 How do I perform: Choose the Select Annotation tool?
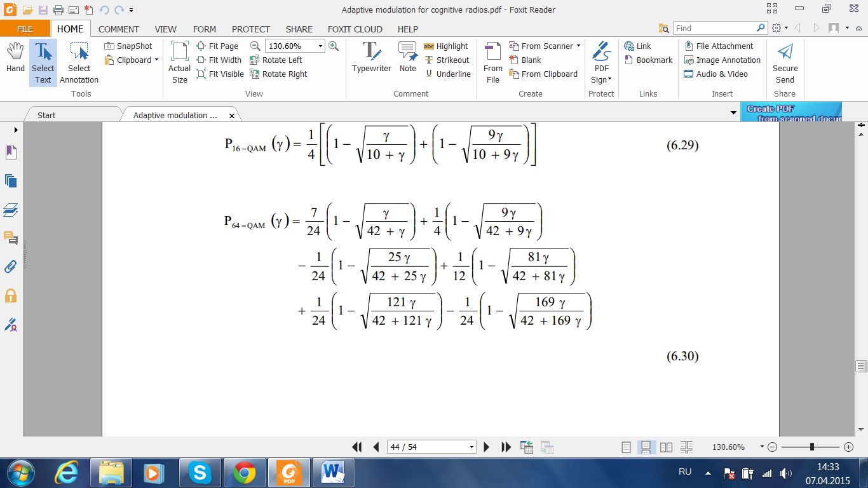click(x=79, y=63)
